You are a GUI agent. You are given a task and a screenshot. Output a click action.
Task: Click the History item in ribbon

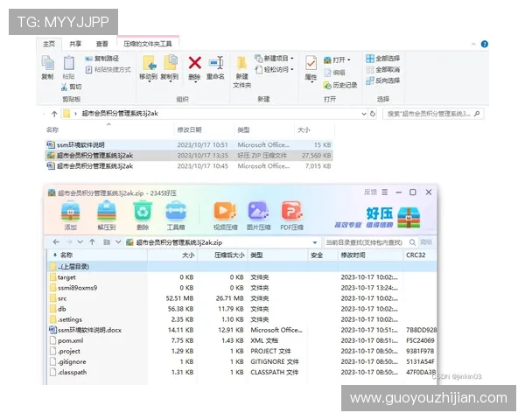[x=340, y=86]
